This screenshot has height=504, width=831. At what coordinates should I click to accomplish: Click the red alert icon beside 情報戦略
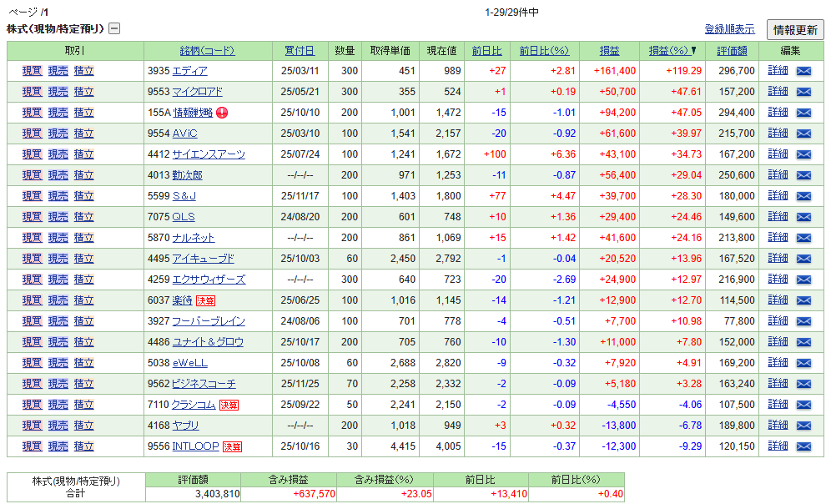pyautogui.click(x=221, y=113)
